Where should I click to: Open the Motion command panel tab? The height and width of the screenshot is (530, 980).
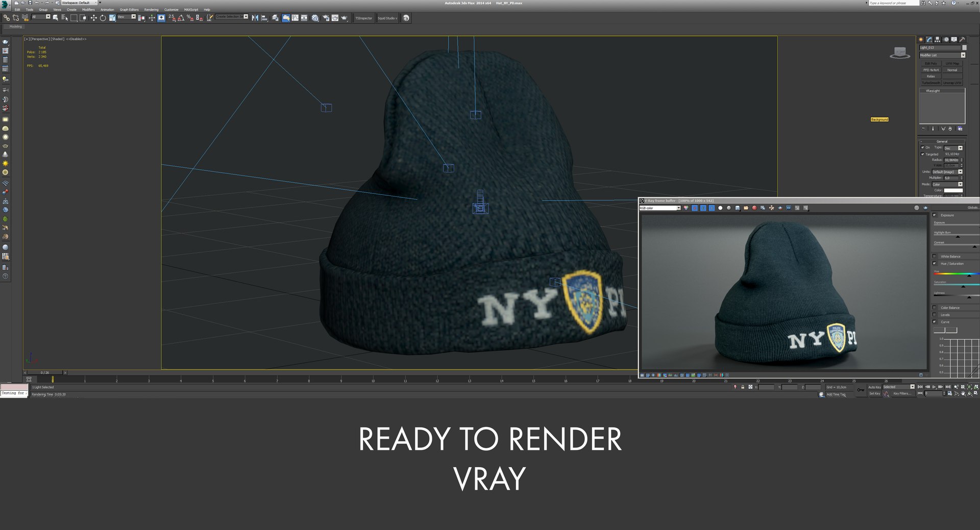click(946, 39)
